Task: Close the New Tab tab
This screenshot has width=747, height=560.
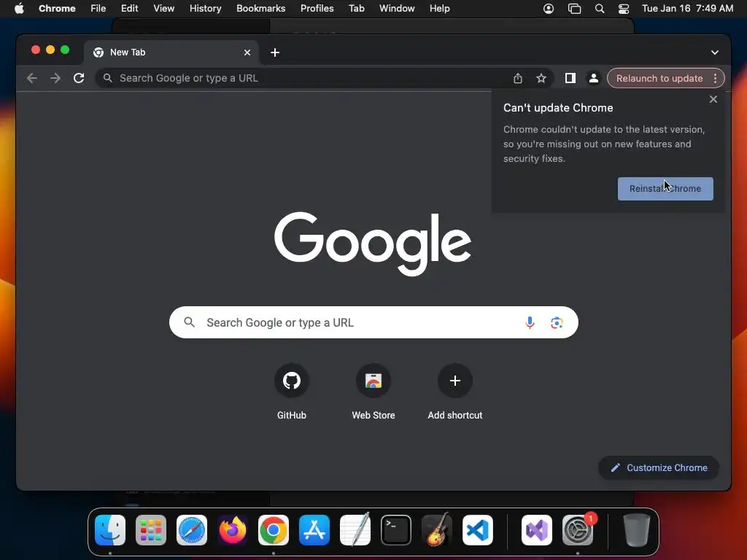Action: [x=247, y=52]
